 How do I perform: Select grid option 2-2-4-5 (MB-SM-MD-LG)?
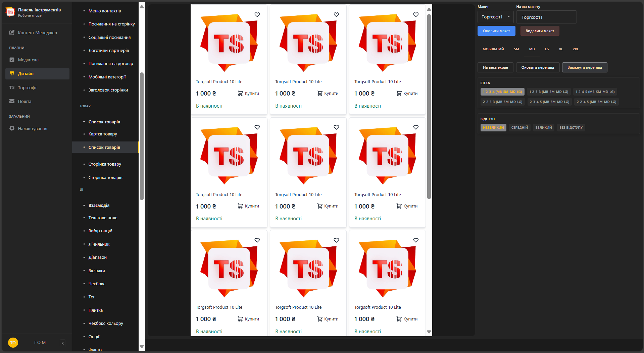tap(596, 102)
